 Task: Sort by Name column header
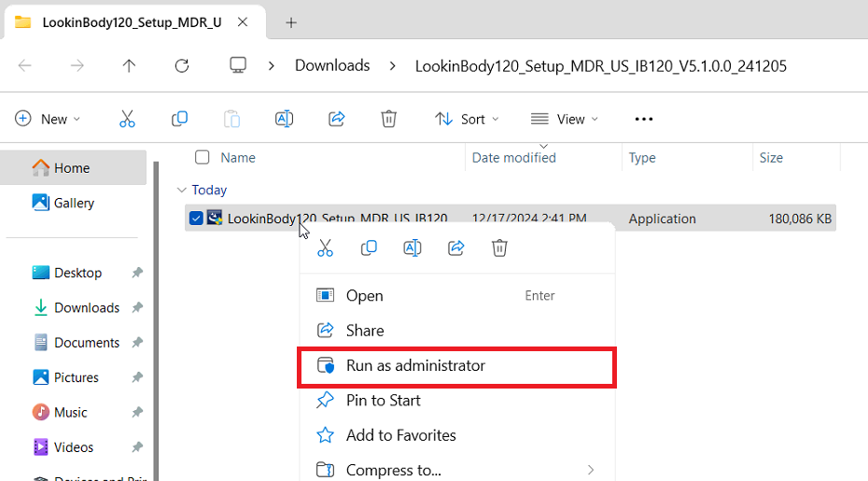coord(238,158)
